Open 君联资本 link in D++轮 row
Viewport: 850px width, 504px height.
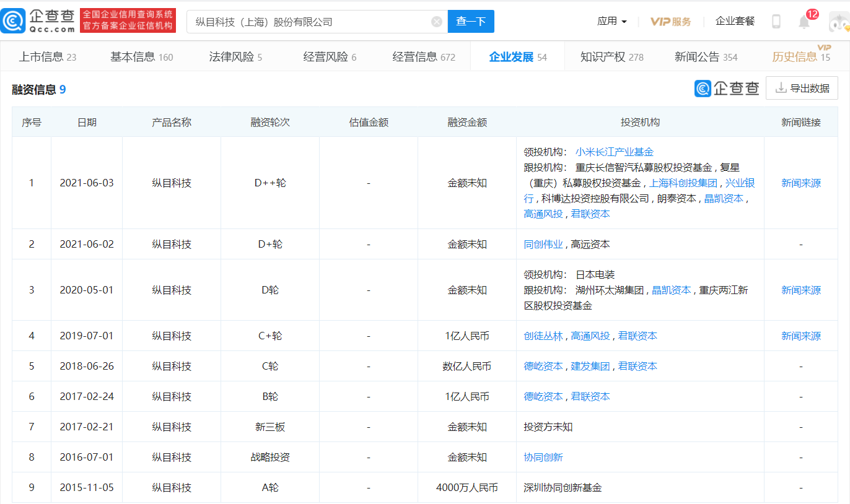pos(590,214)
